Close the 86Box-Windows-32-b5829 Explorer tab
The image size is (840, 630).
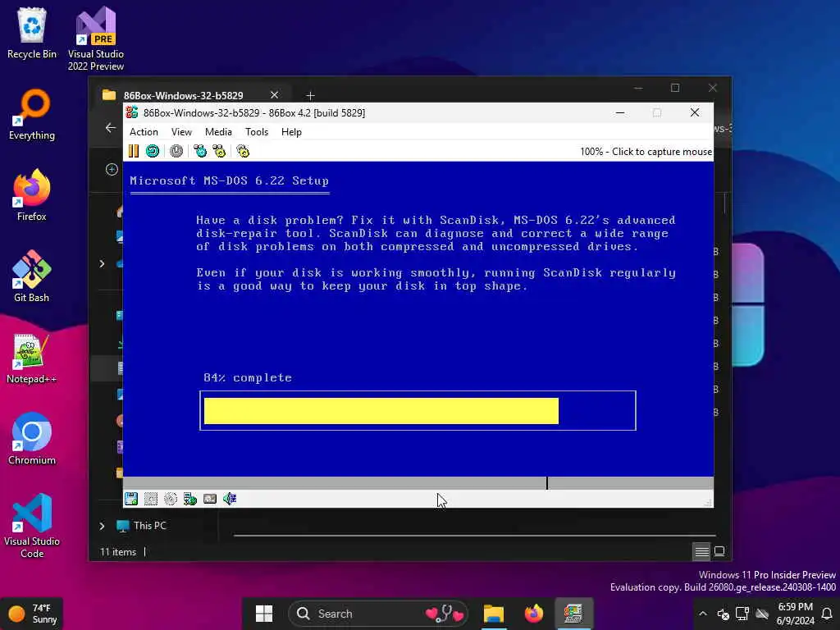(274, 95)
